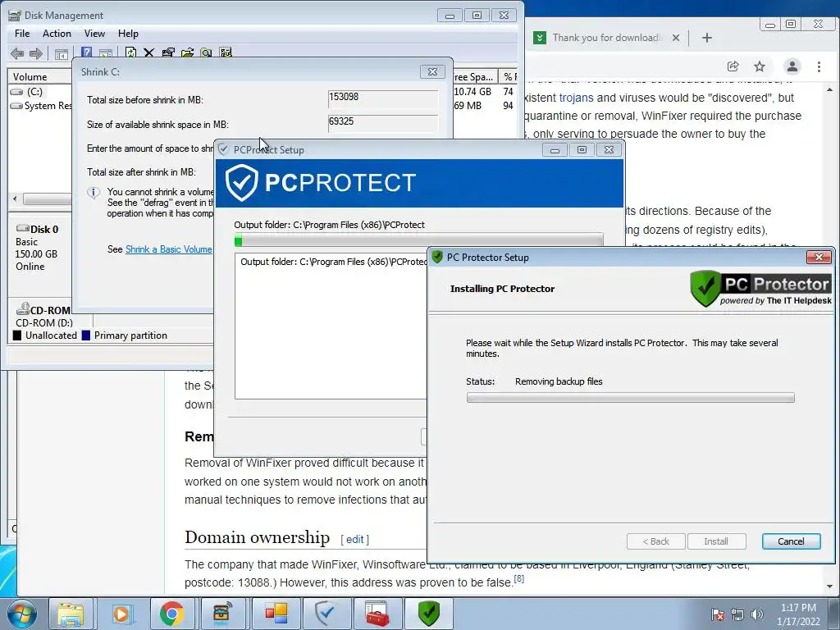Close the PC Protector Setup window
Viewport: 840px width, 630px height.
(x=819, y=257)
